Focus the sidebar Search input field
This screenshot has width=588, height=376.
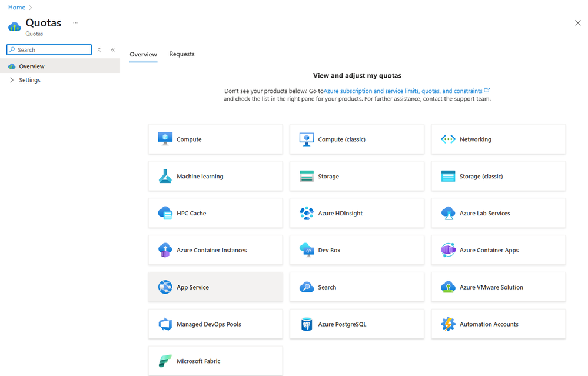pos(49,50)
